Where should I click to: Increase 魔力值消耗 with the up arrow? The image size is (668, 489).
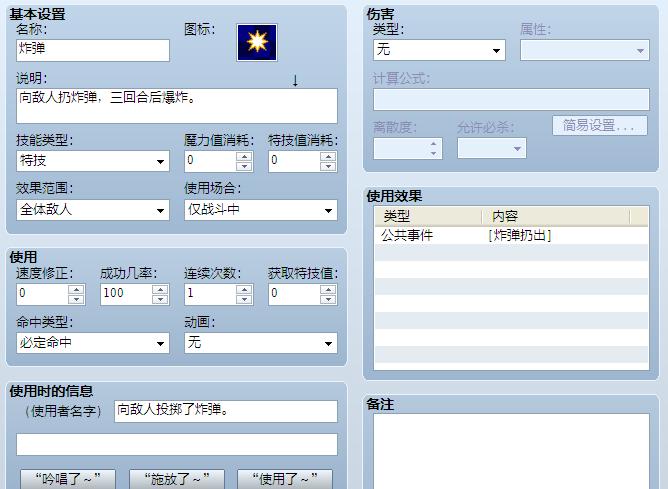click(x=244, y=156)
